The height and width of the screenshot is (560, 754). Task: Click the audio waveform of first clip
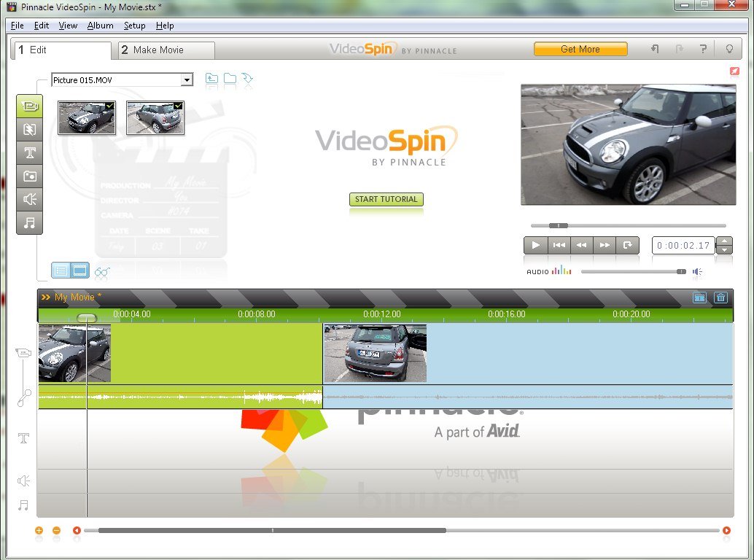[x=180, y=397]
